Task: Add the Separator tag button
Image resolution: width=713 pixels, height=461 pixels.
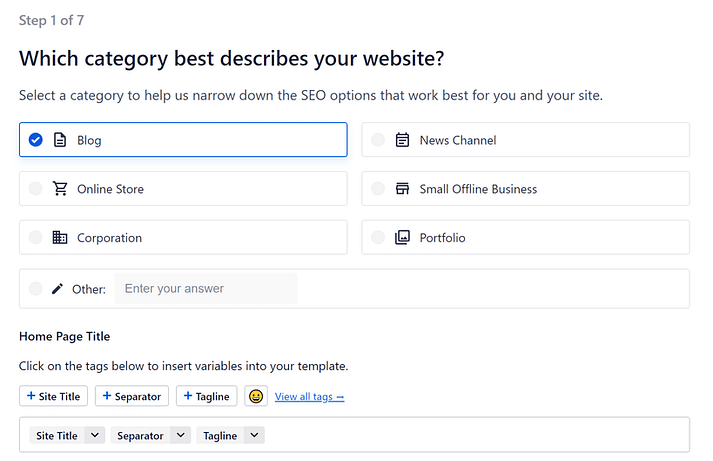Action: (131, 396)
